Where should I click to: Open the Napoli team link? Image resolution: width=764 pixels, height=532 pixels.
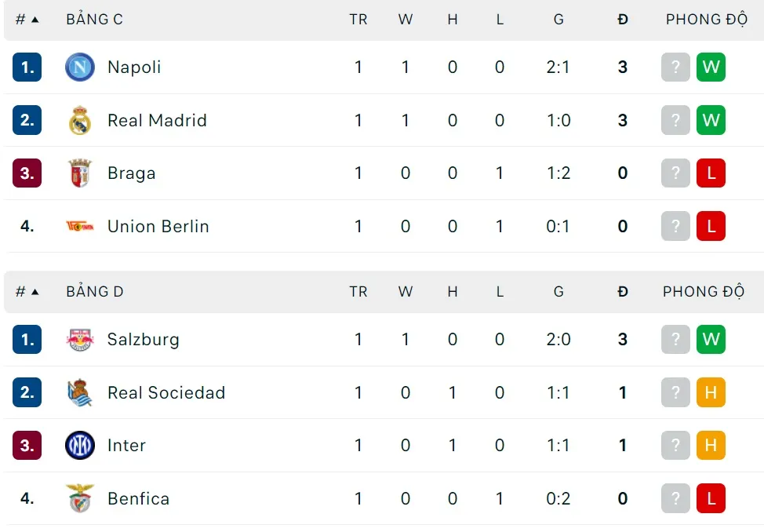[134, 67]
